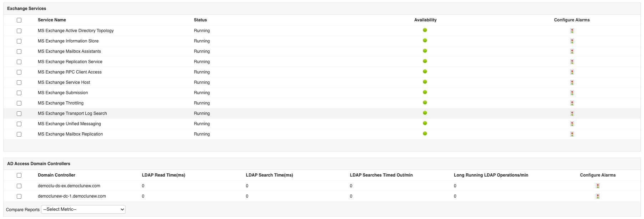Configure alarms for MS Exchange Service Host
Screen dimensions: 644x219
[572, 82]
